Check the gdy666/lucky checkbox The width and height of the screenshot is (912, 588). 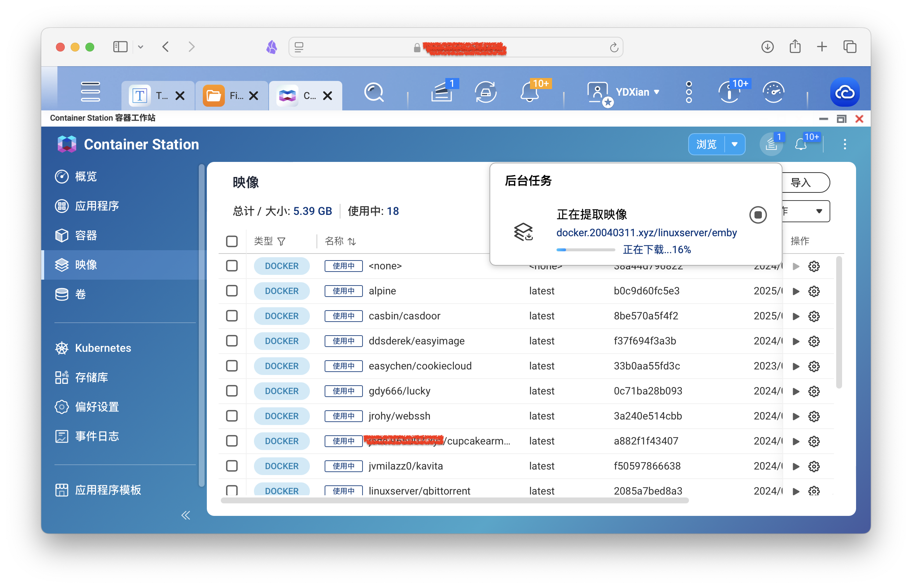click(232, 391)
